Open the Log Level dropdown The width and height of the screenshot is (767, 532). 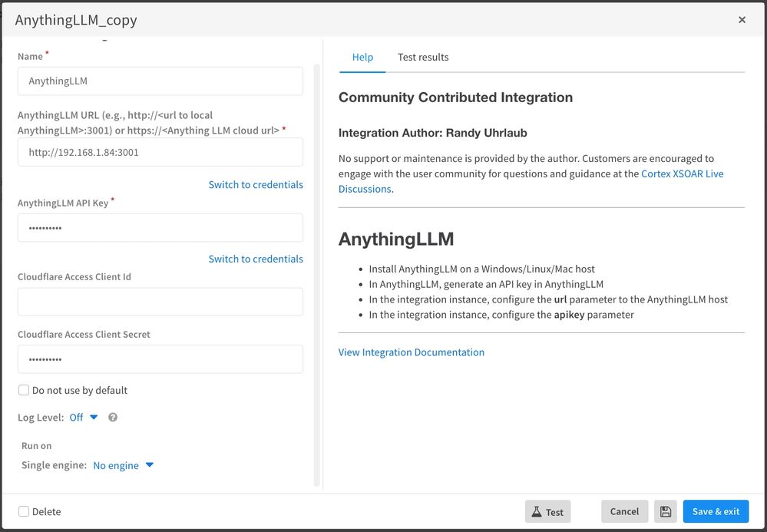84,418
